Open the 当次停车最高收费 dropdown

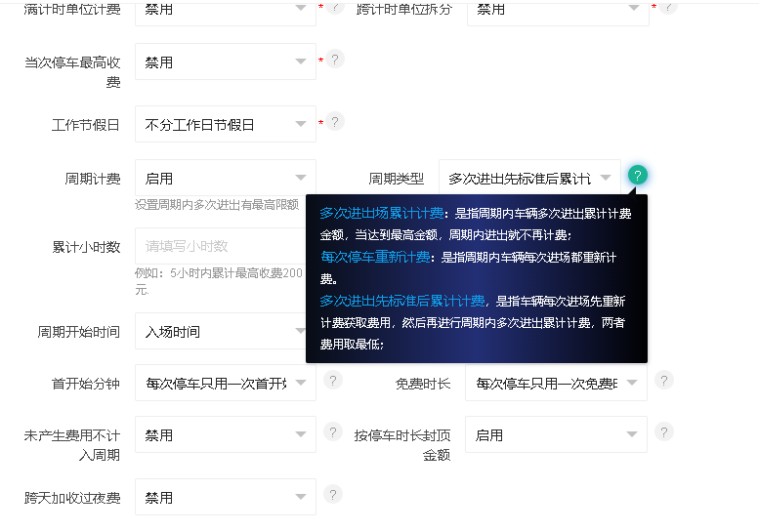tap(226, 61)
